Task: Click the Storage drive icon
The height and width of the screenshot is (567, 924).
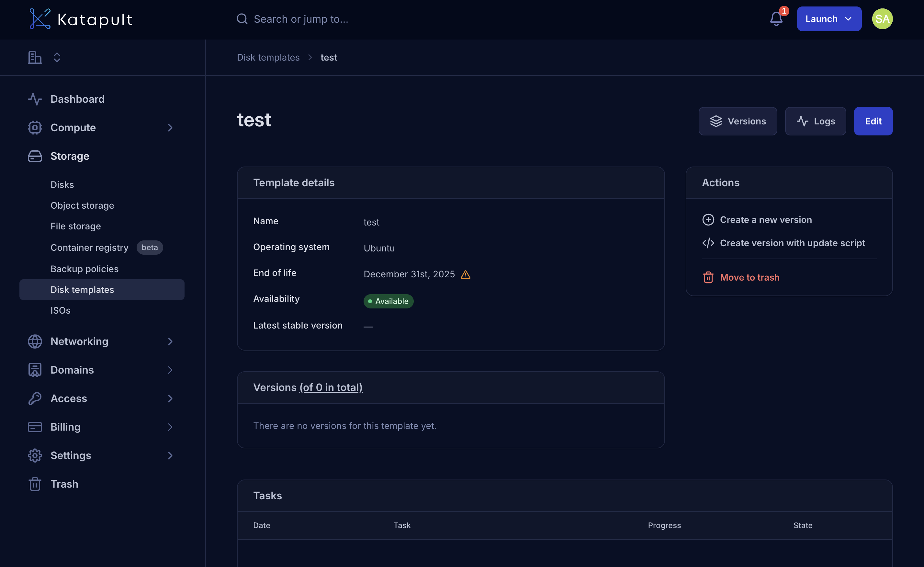Action: 35,156
